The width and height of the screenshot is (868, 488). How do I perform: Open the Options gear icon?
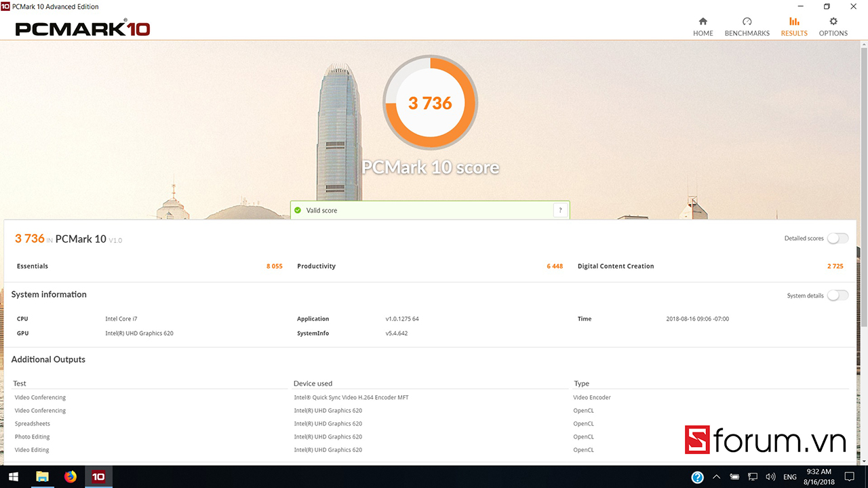point(833,22)
